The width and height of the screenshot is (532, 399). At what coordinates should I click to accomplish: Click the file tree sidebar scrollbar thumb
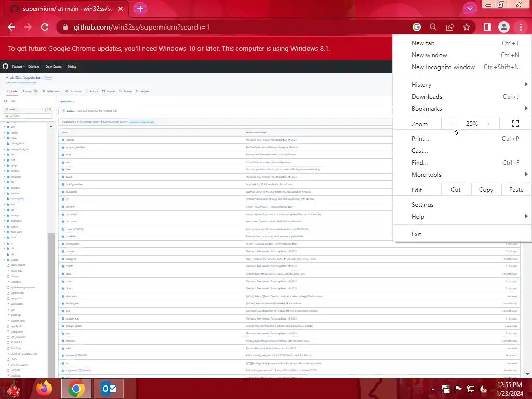51,305
